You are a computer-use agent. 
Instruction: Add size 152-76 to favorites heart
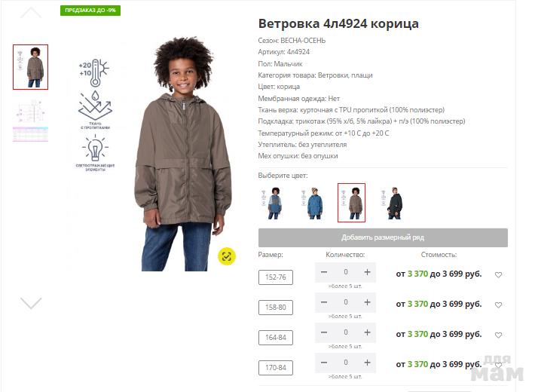point(498,274)
